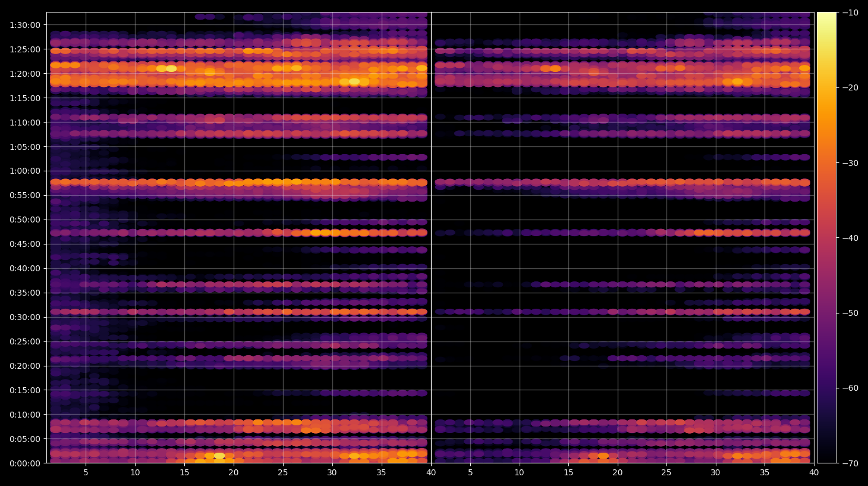Select the 0:00:00 time label
868x486 pixels.
point(25,463)
